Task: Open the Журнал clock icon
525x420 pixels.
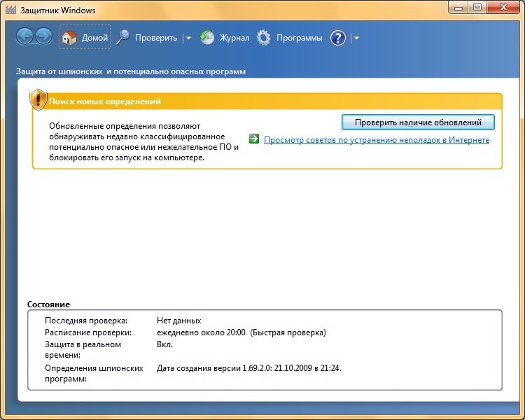Action: pyautogui.click(x=207, y=38)
